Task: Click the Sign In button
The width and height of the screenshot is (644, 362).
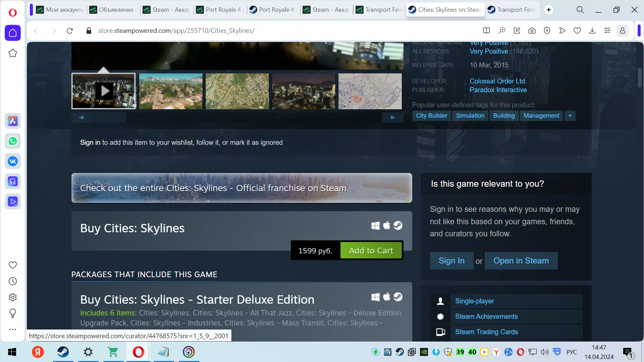Action: pyautogui.click(x=451, y=261)
